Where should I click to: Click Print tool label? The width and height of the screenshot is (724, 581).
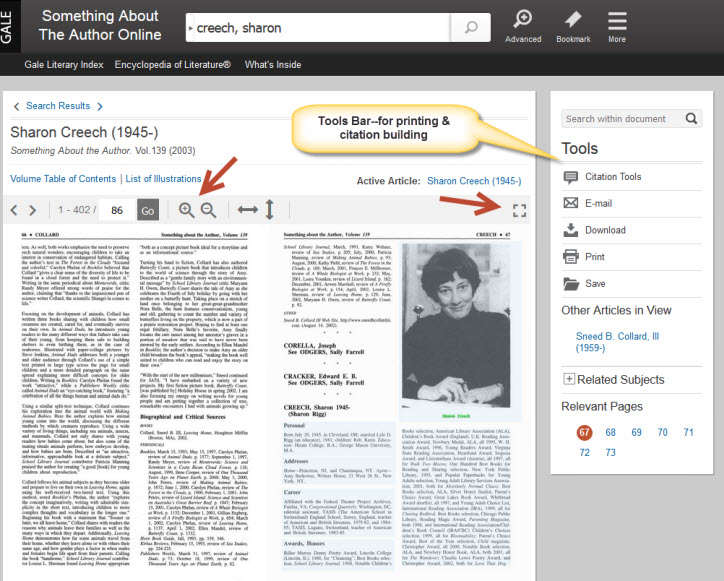click(x=595, y=257)
